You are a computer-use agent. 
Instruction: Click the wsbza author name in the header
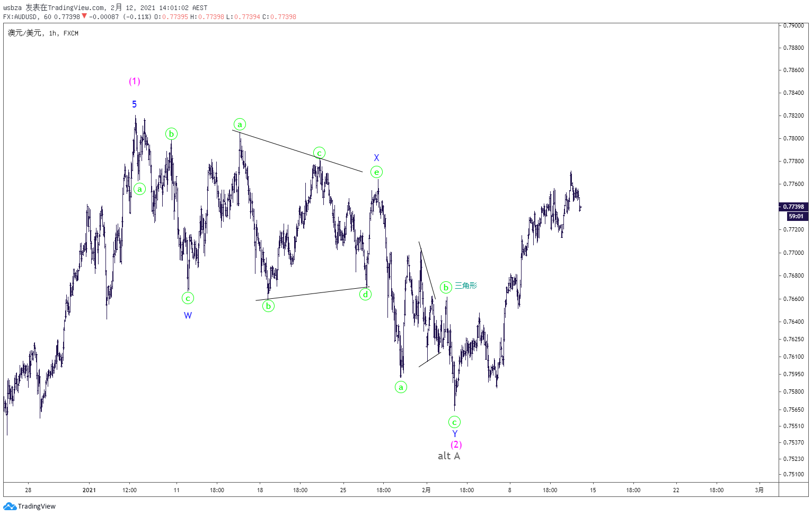(x=12, y=7)
